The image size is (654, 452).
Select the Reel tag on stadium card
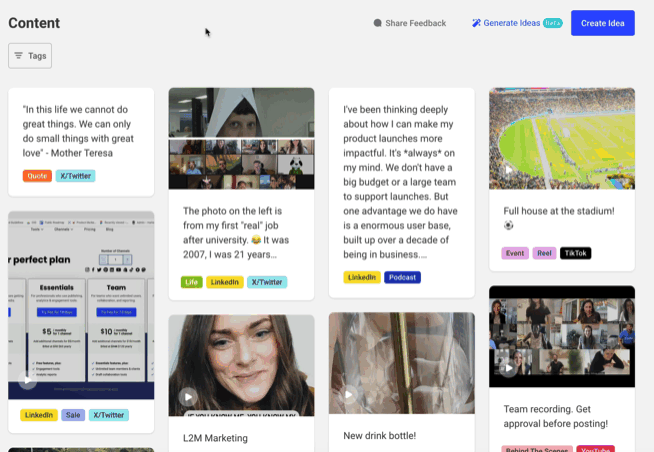[x=544, y=254]
